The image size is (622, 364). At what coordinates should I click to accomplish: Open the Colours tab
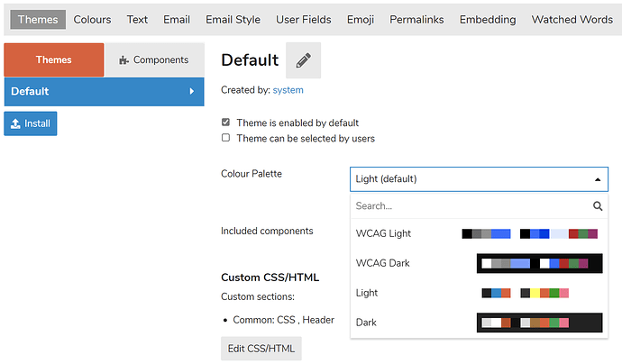click(x=92, y=20)
